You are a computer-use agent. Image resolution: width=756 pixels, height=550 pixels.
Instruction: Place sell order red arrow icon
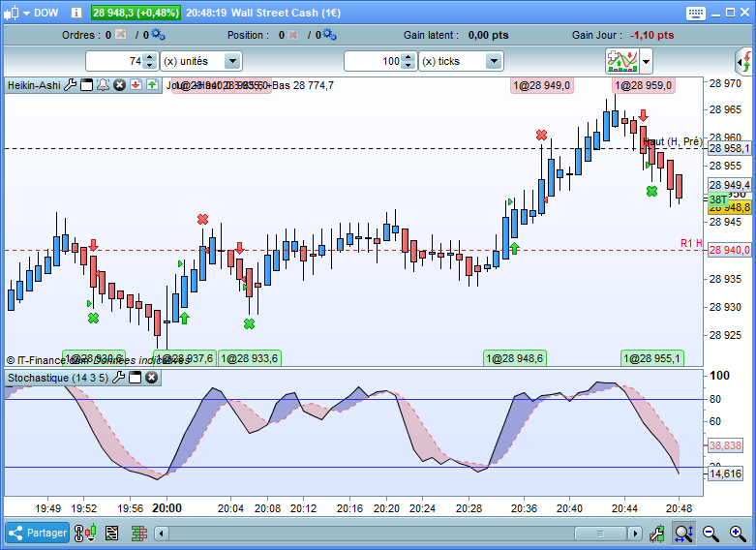(136, 85)
